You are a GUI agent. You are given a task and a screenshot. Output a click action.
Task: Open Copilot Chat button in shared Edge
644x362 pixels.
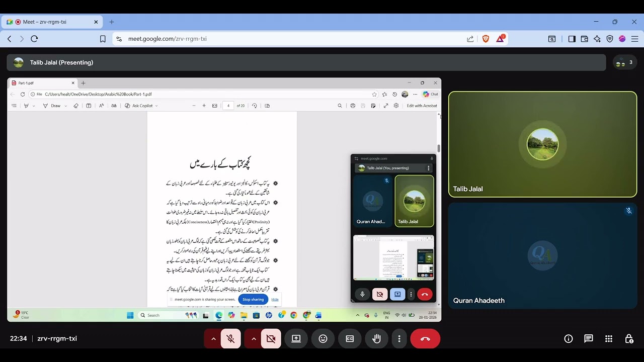point(431,94)
